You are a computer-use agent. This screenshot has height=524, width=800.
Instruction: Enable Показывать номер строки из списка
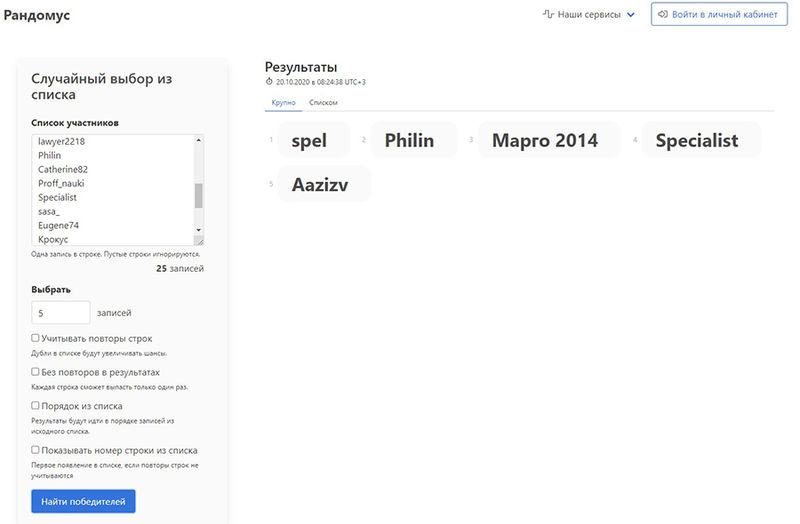click(x=36, y=450)
